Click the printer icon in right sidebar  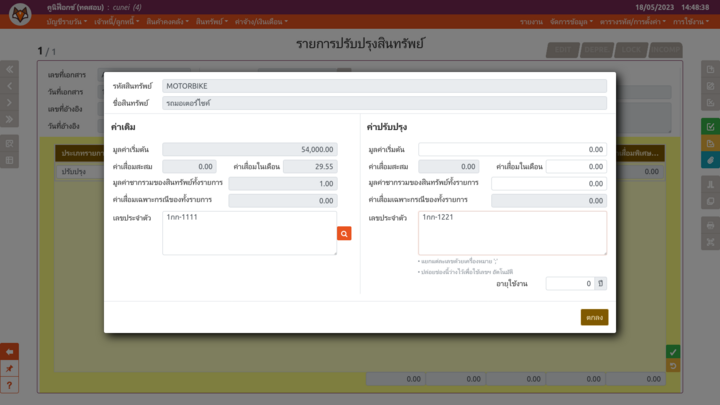710,225
